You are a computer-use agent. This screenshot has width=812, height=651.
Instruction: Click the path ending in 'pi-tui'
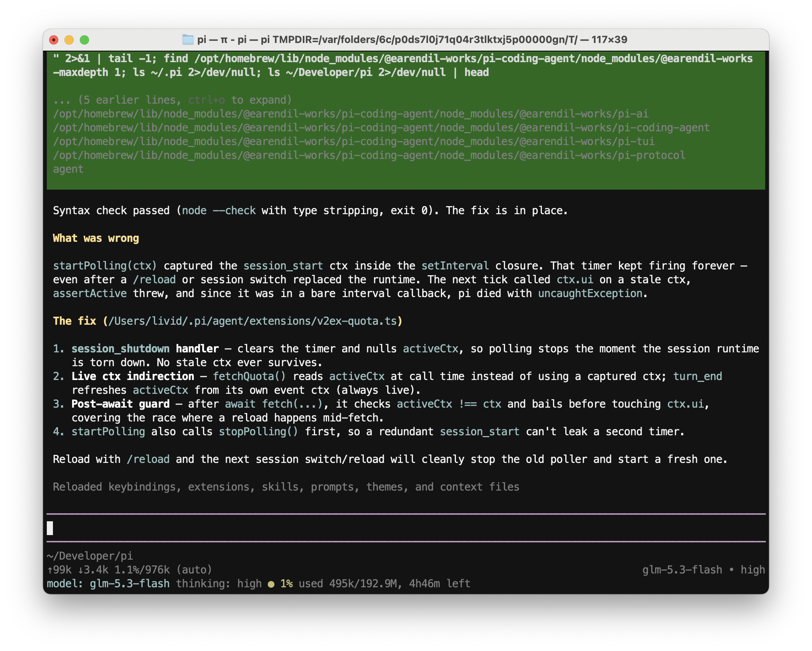(354, 141)
